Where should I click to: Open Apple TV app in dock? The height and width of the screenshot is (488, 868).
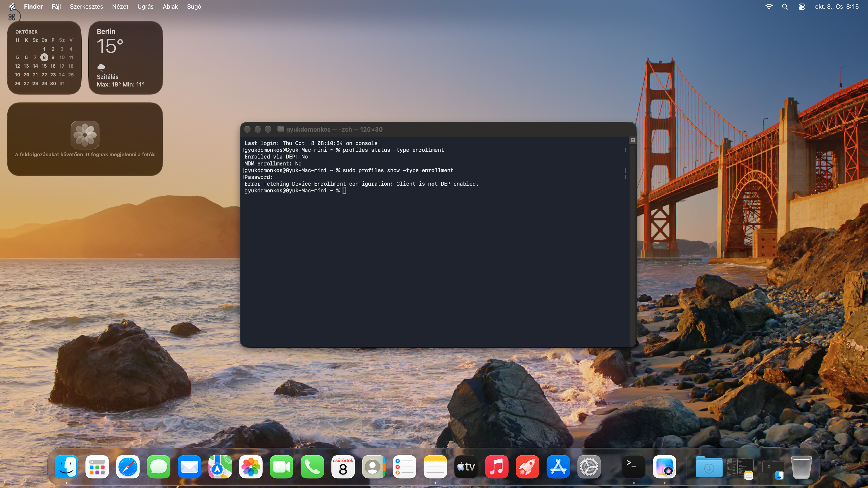coord(466,467)
